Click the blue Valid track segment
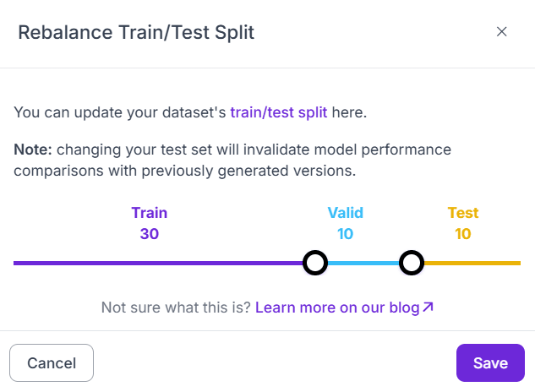535x392 pixels. pyautogui.click(x=363, y=263)
